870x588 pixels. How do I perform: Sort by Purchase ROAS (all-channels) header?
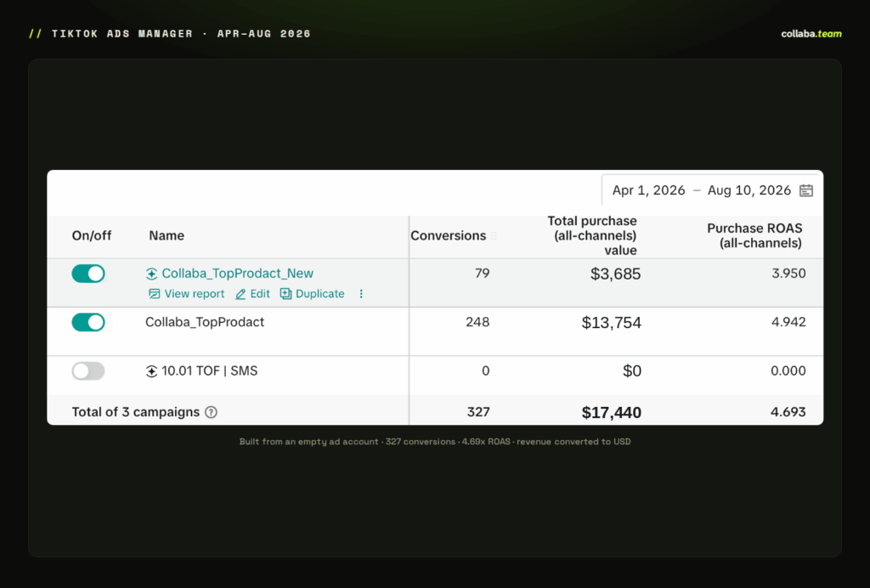[754, 235]
